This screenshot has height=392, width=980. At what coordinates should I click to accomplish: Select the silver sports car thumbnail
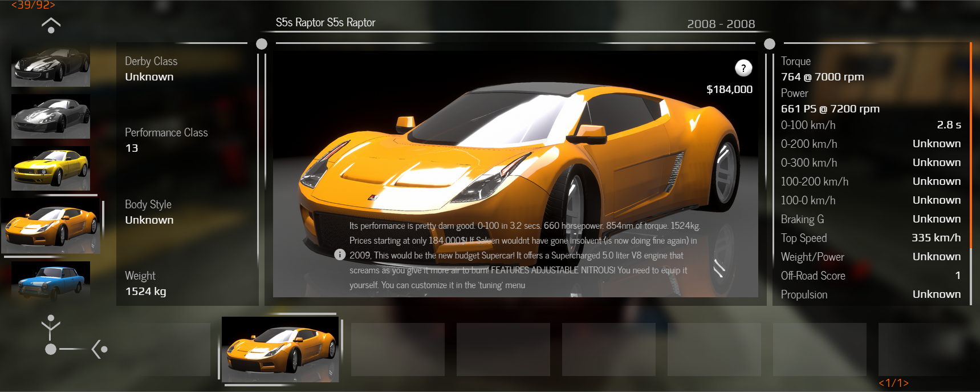click(51, 116)
